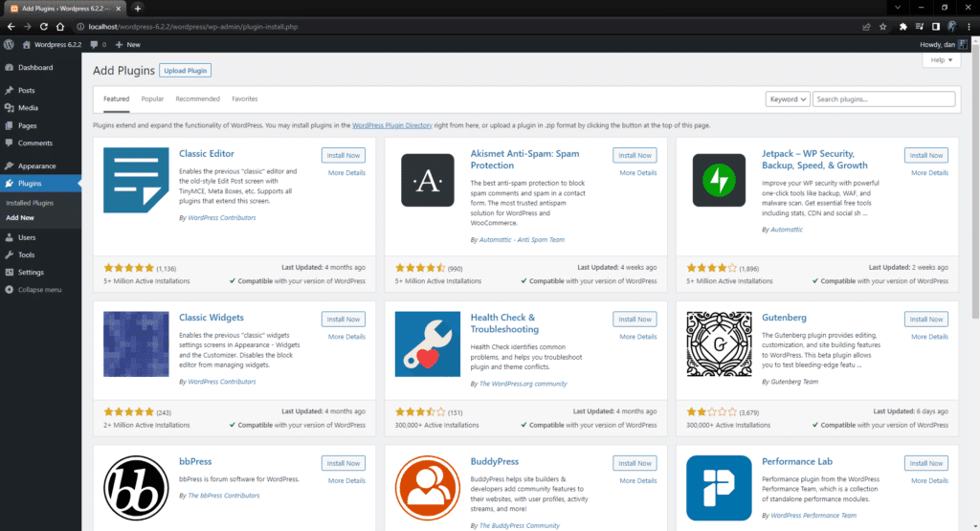
Task: Open the browser tab search chevron
Action: pos(898,8)
